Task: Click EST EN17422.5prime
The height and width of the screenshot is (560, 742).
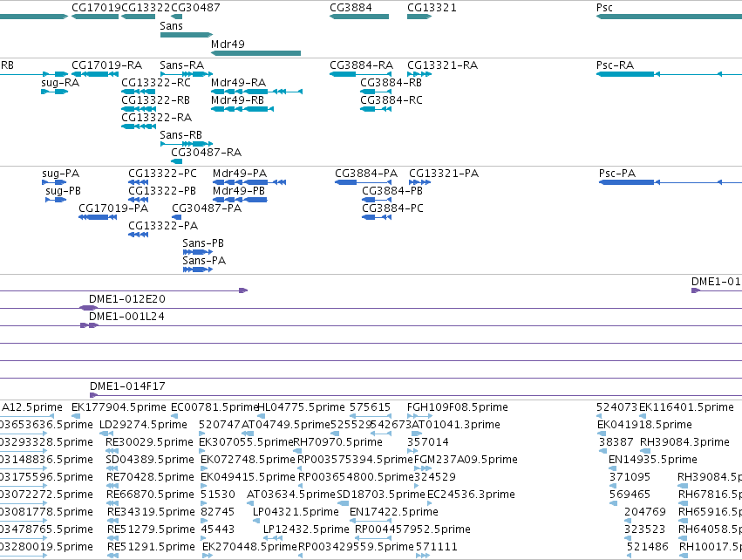Action: (394, 512)
